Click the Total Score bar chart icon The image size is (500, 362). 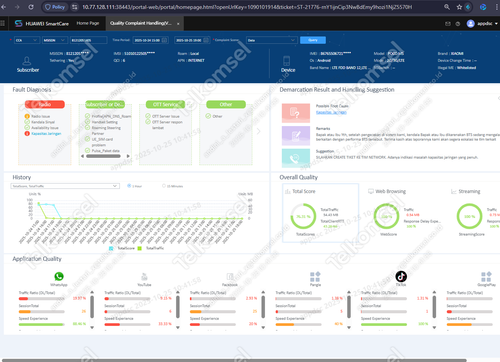coord(288,191)
